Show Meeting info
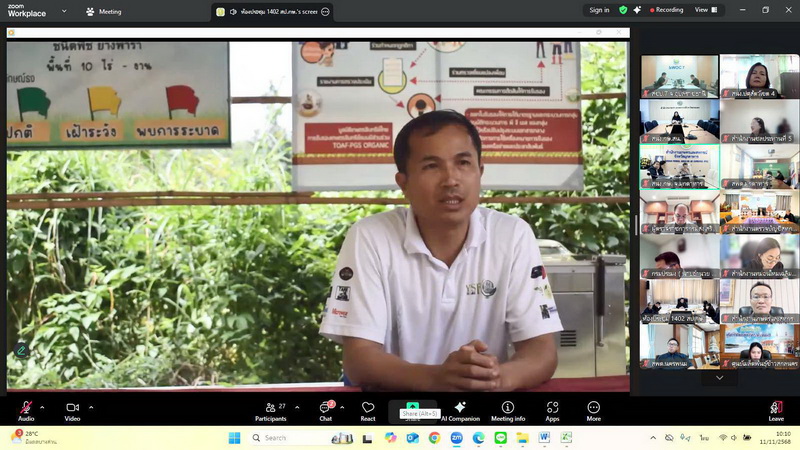The height and width of the screenshot is (450, 800). click(x=508, y=409)
